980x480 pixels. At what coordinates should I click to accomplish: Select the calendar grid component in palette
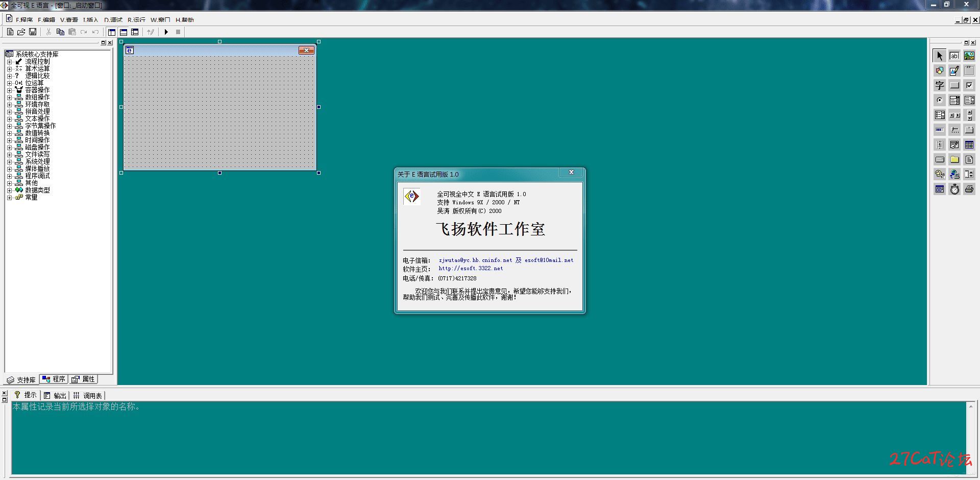click(969, 145)
